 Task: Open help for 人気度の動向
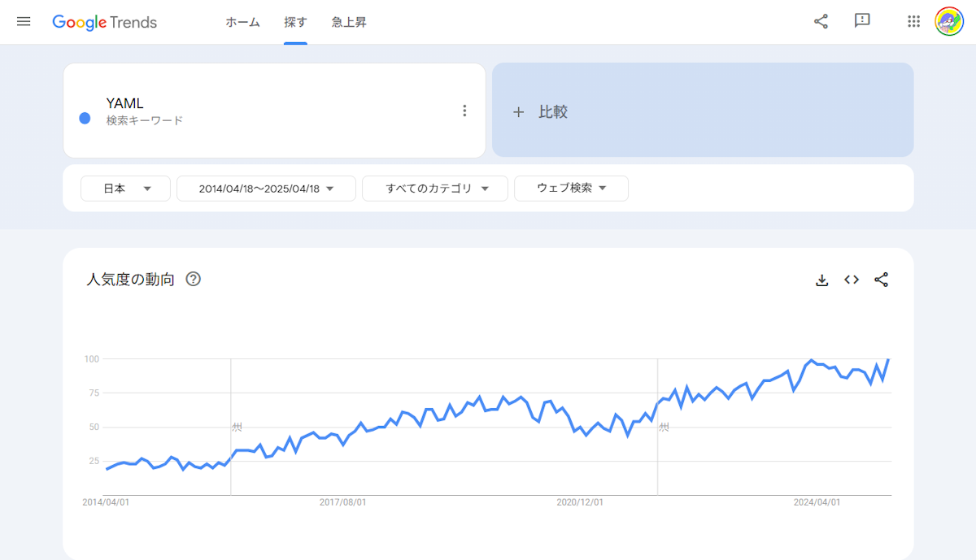pyautogui.click(x=193, y=280)
